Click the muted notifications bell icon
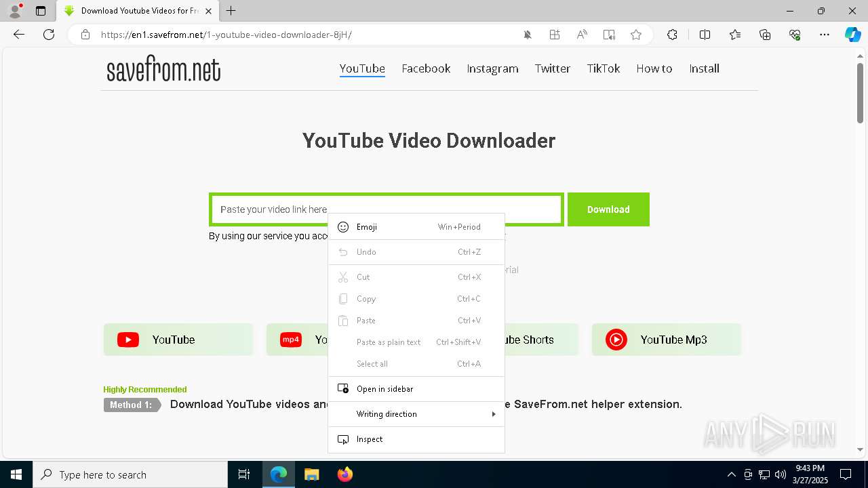The image size is (868, 488). click(x=528, y=35)
